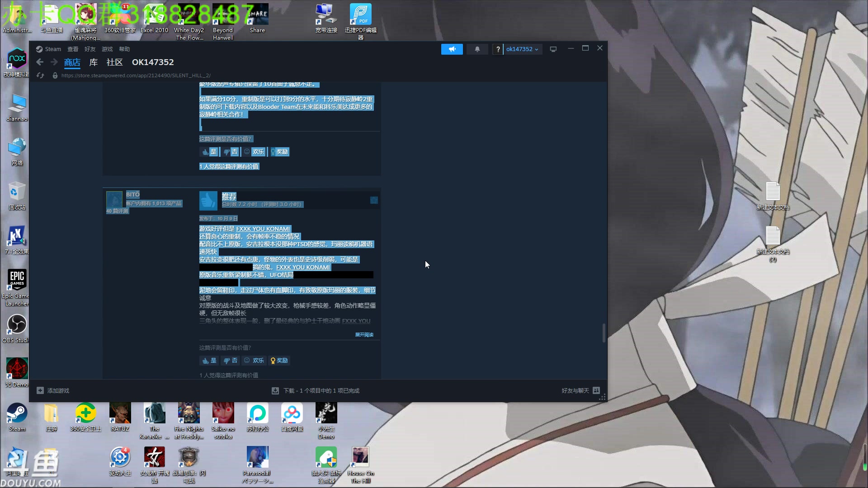Viewport: 868px width, 488px height.
Task: Open the announcements megaphone button
Action: tap(452, 49)
